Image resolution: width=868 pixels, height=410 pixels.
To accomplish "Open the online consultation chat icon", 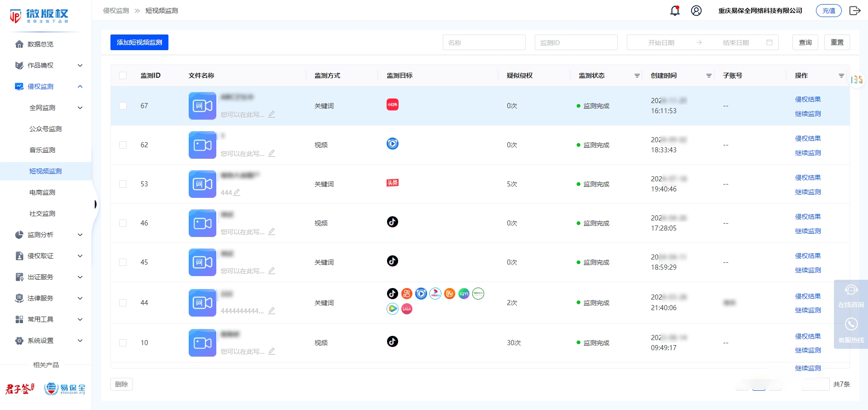I will 851,291.
